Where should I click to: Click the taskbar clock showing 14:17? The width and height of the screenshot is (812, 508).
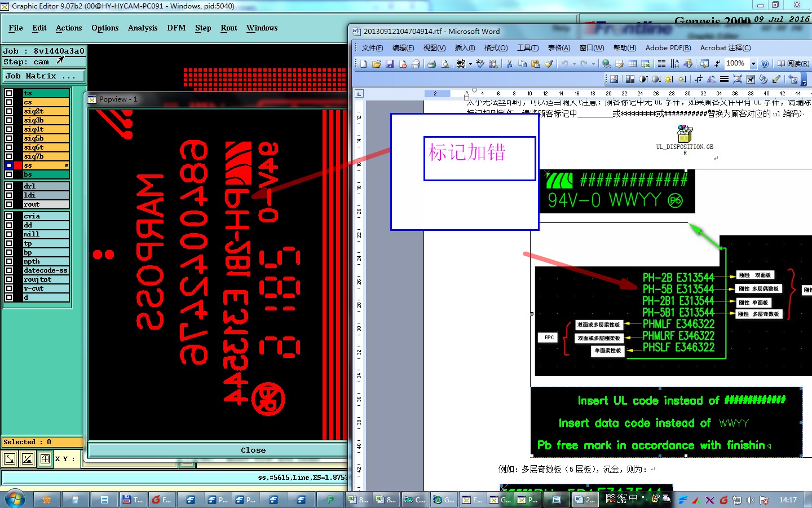tap(788, 500)
